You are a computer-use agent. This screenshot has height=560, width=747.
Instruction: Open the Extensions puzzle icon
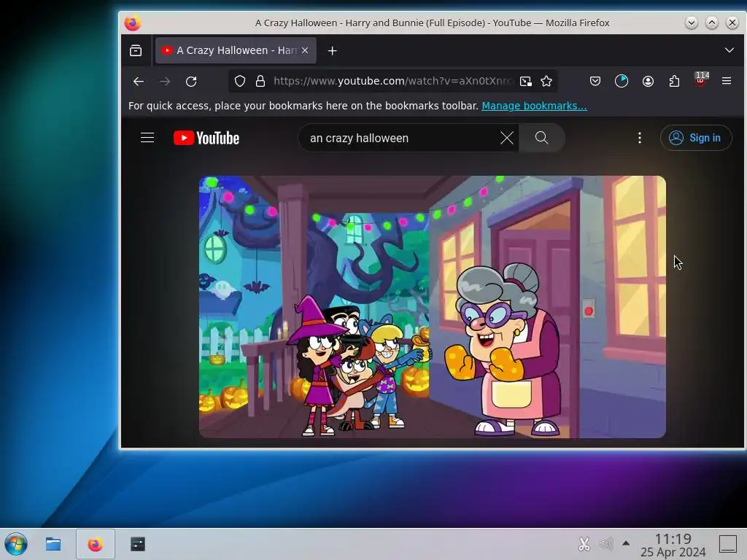pyautogui.click(x=674, y=82)
